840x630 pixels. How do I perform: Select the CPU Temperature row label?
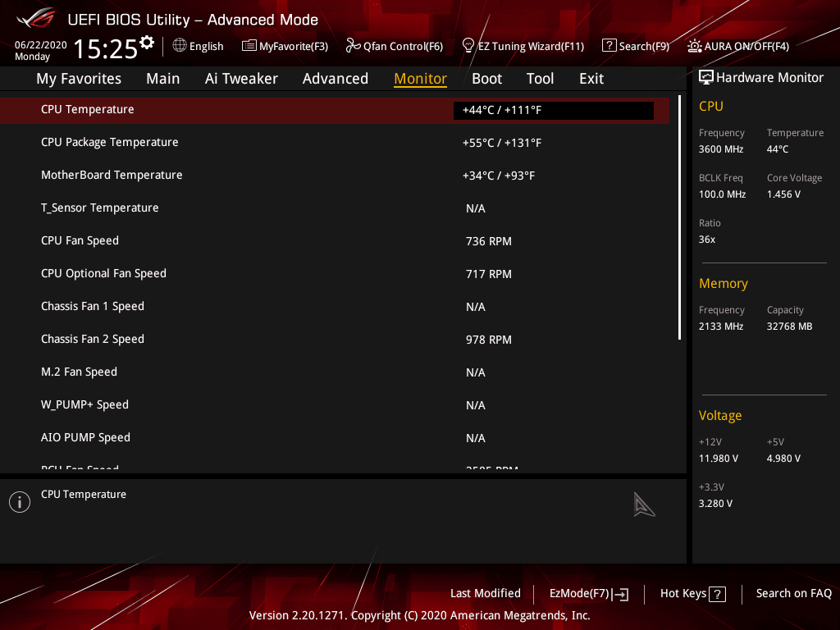(x=87, y=109)
